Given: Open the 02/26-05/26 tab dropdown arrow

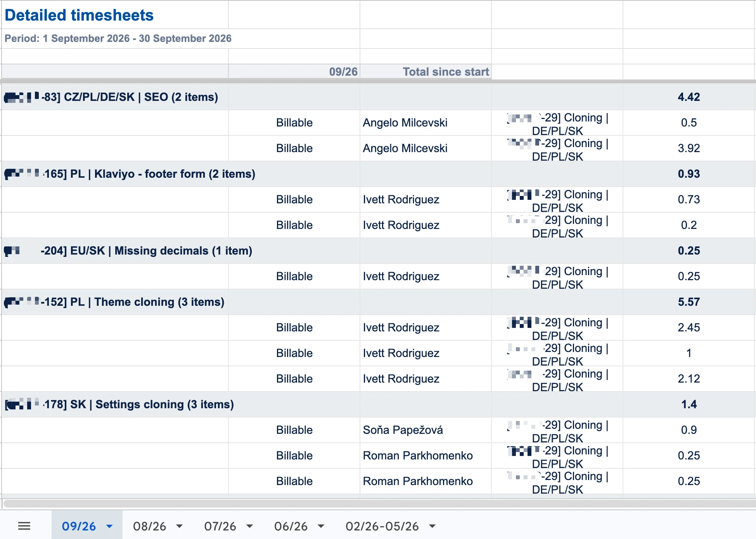Looking at the screenshot, I should click(x=432, y=527).
